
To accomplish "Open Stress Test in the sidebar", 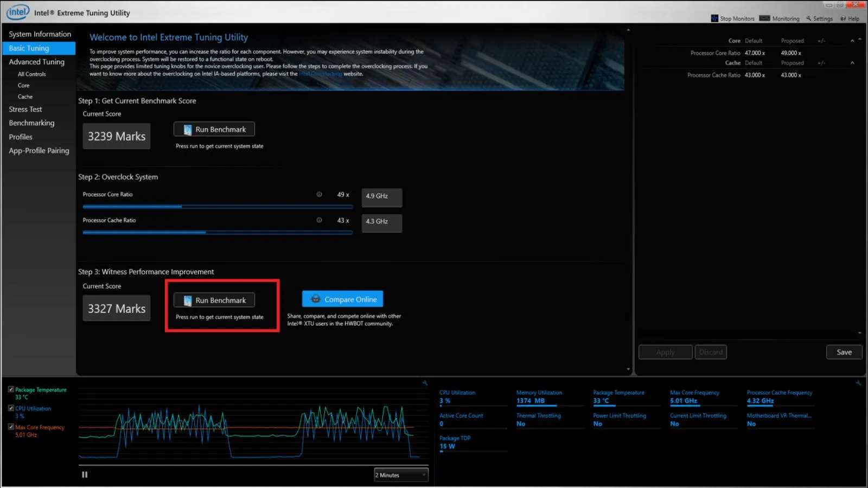I will [25, 110].
